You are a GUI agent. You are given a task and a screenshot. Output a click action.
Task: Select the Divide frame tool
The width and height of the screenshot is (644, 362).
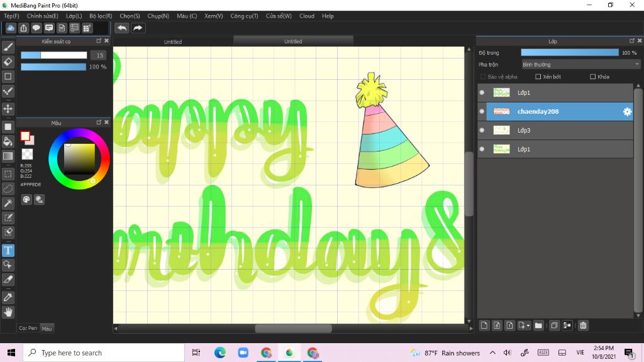pos(8,280)
